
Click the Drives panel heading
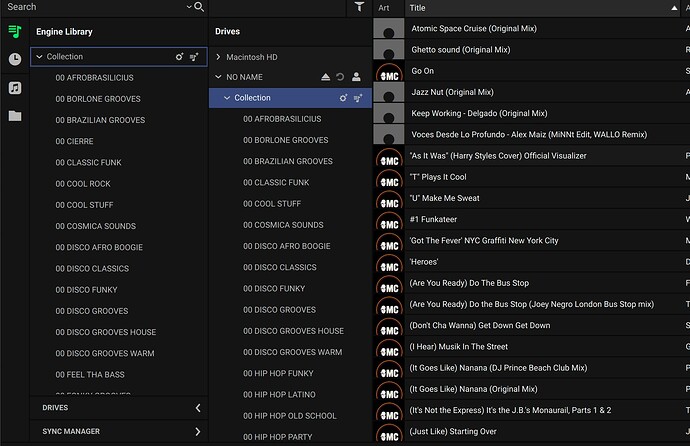coord(228,32)
